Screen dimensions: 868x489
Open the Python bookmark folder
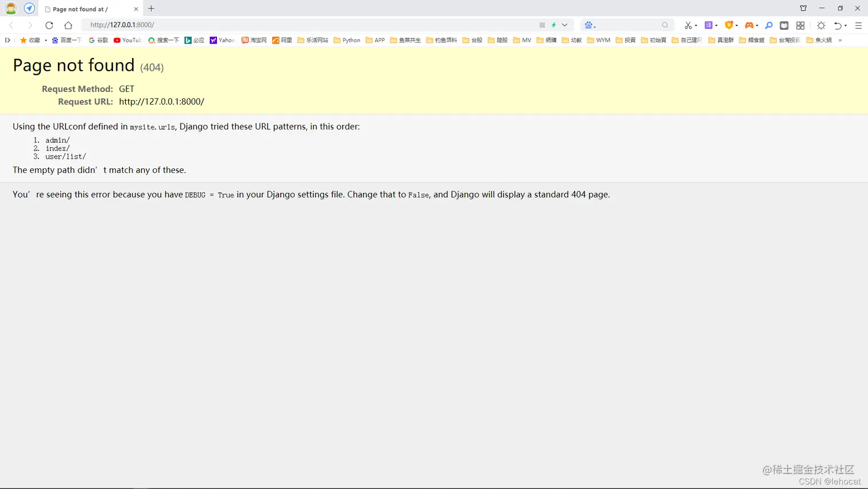pyautogui.click(x=347, y=40)
